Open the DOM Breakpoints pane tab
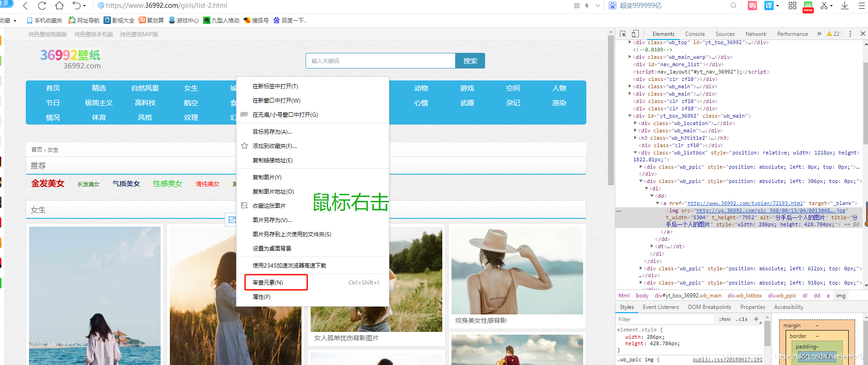868x365 pixels. 709,307
